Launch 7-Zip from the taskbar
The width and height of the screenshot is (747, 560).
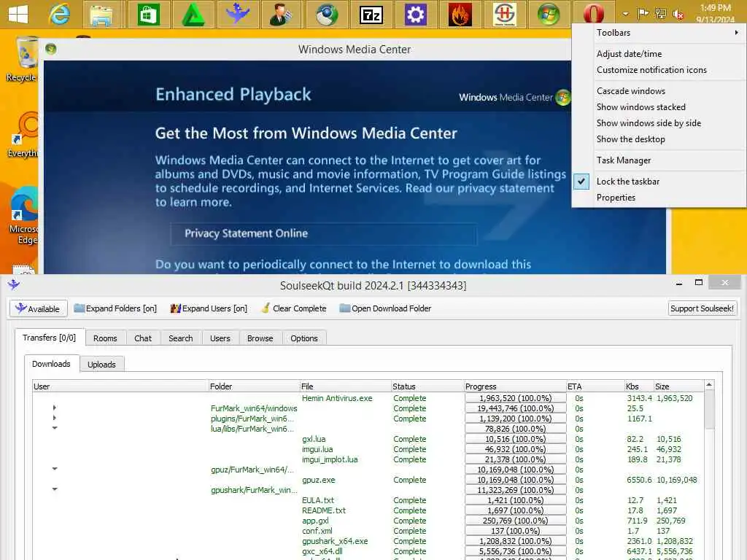pos(371,15)
